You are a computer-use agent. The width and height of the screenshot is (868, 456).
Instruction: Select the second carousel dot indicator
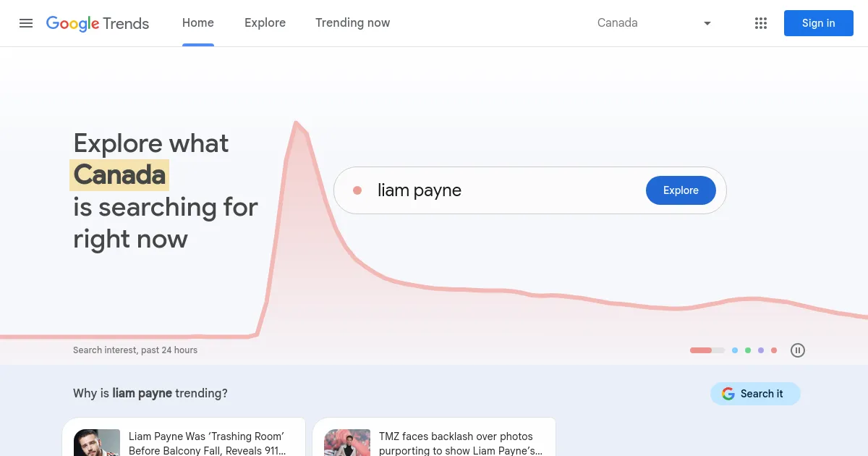[735, 350]
